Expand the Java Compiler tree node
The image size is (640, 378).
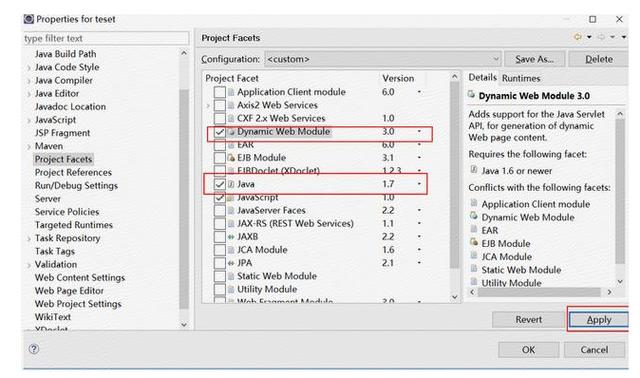click(29, 81)
